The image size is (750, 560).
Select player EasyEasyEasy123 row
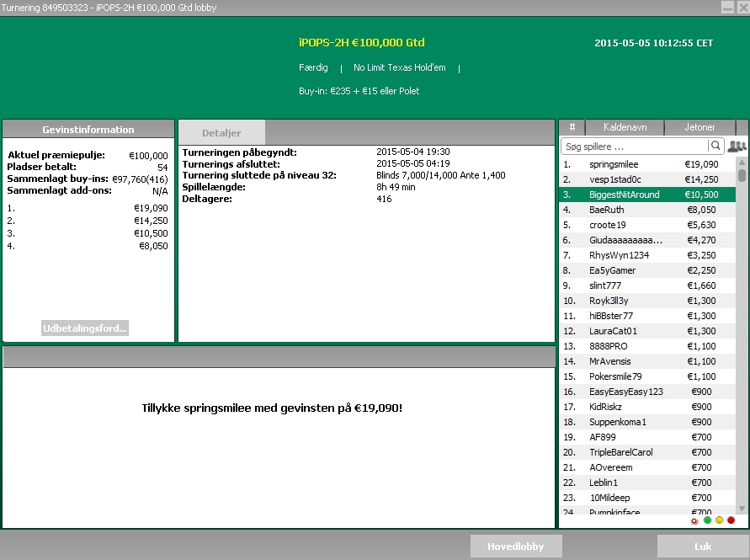click(x=647, y=392)
